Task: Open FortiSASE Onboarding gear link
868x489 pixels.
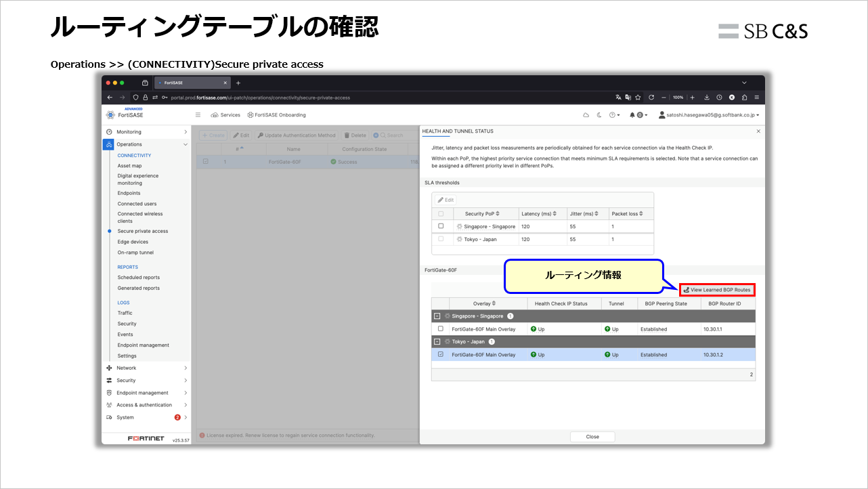Action: [276, 115]
